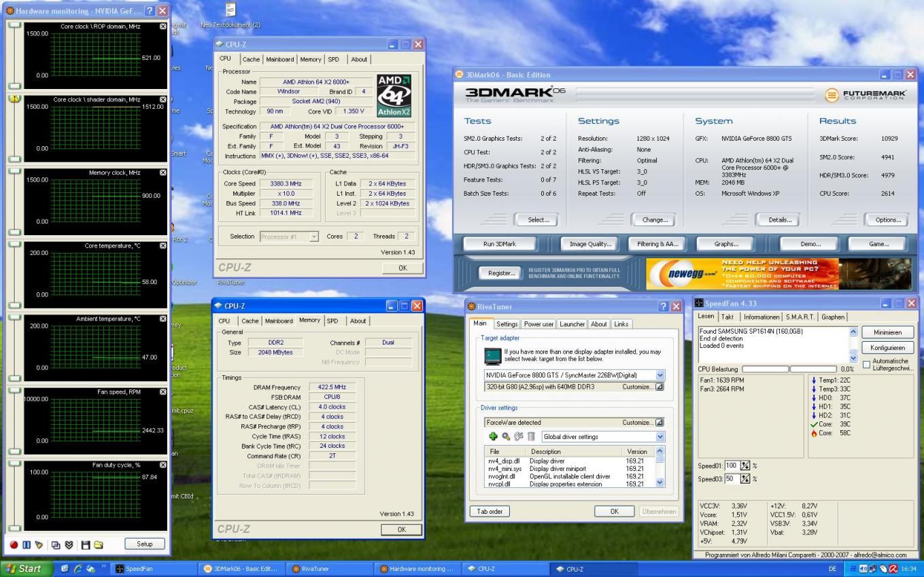
Task: Click Image Quality... button in 3DMark06
Action: [x=591, y=244]
